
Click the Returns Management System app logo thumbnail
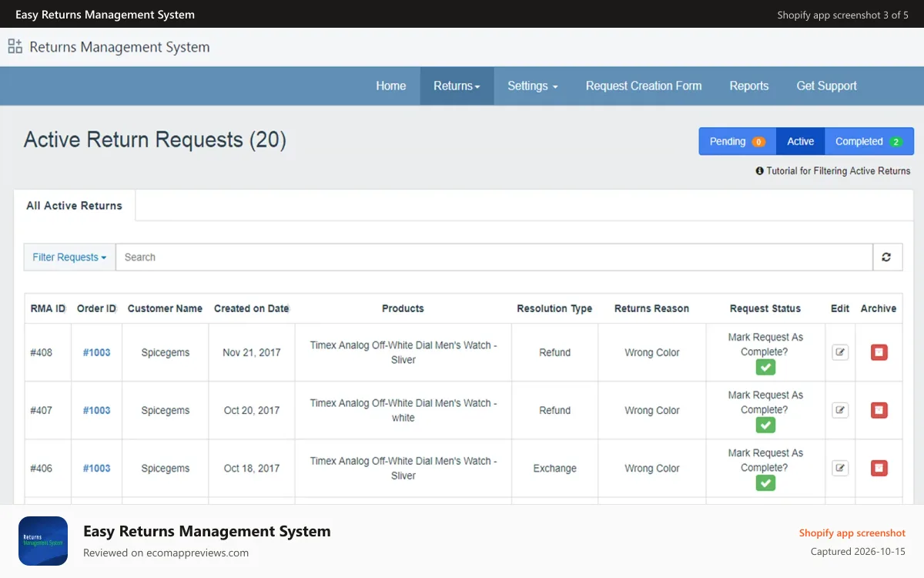[43, 541]
